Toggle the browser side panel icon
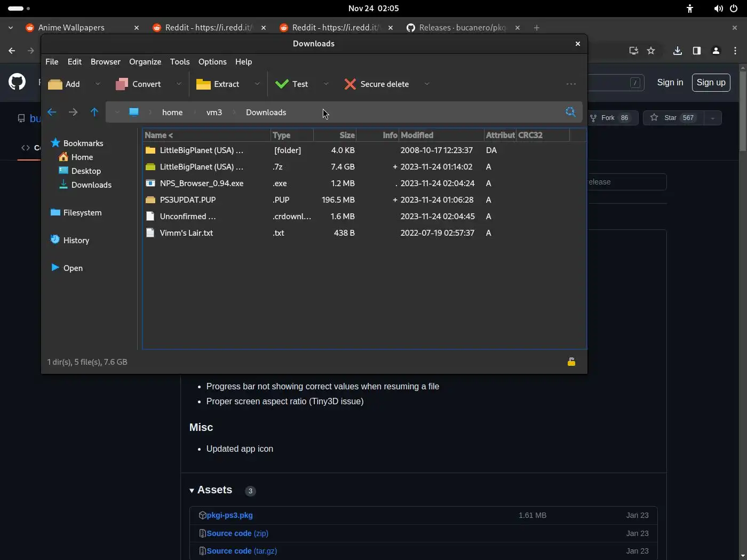Viewport: 747px width, 560px height. (696, 51)
